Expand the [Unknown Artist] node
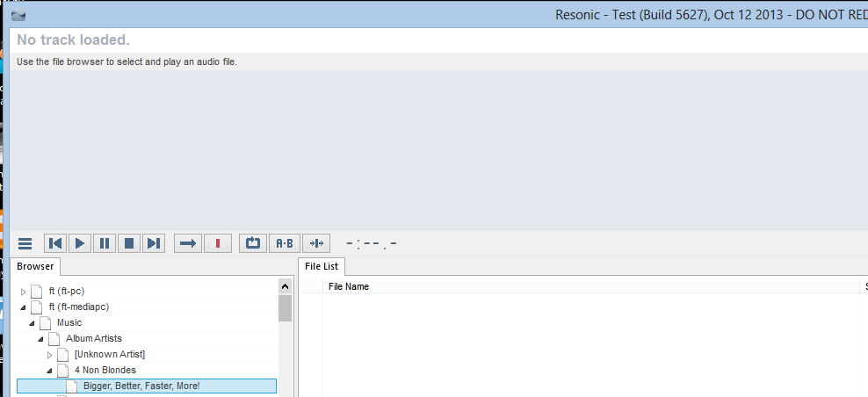 pyautogui.click(x=50, y=355)
